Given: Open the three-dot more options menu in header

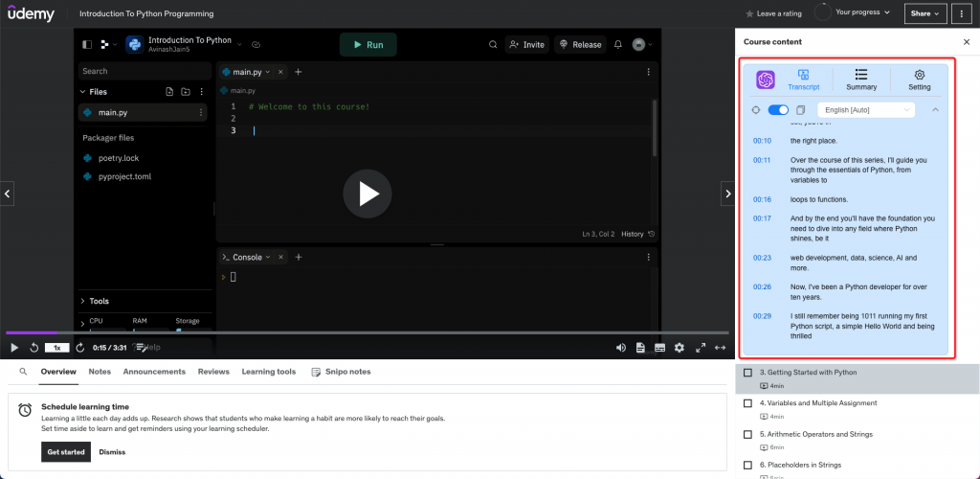Looking at the screenshot, I should pos(961,13).
